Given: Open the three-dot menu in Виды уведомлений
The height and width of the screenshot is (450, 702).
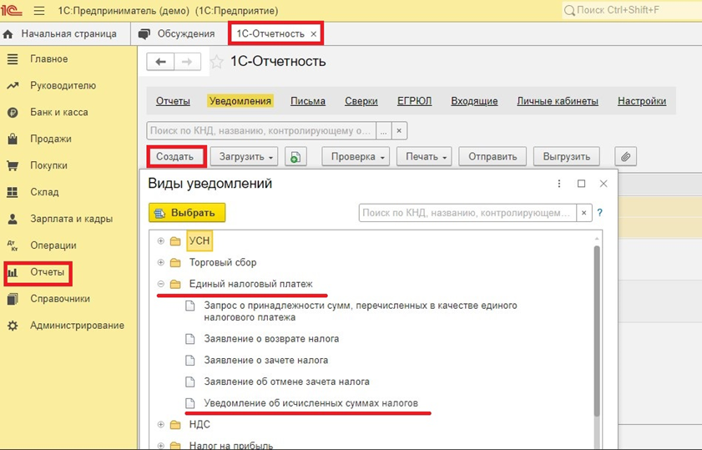Looking at the screenshot, I should click(x=559, y=184).
